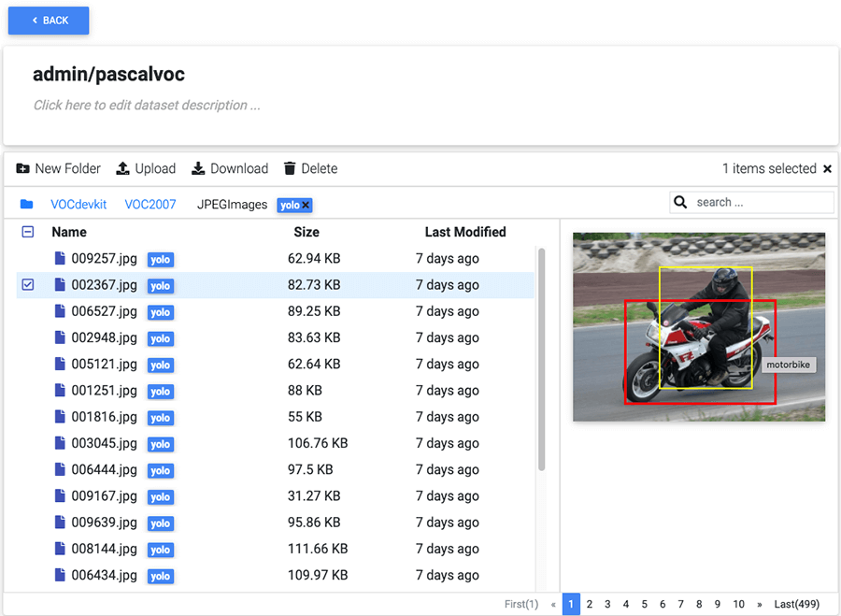841x616 pixels.
Task: Open root folder via blue folder icon
Action: (x=27, y=204)
